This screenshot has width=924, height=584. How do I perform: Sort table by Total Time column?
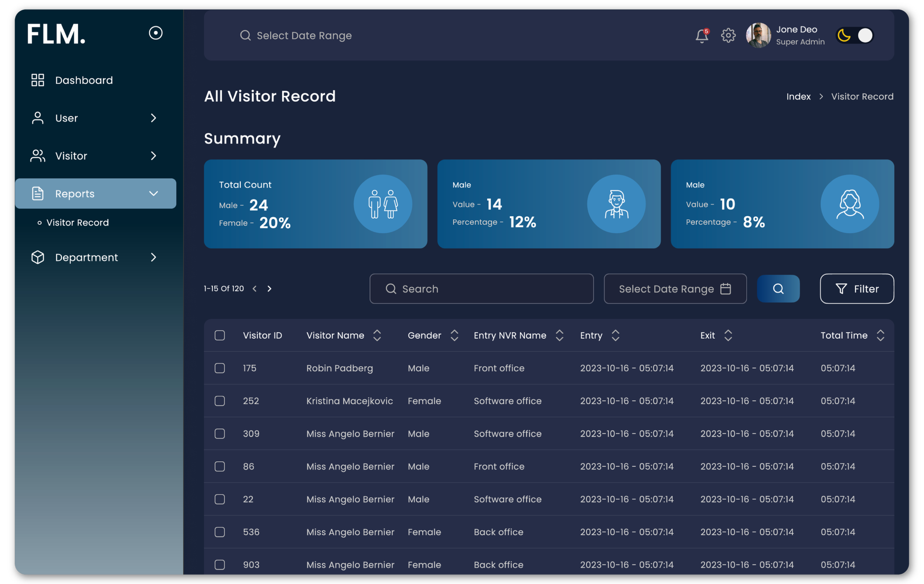pos(880,335)
